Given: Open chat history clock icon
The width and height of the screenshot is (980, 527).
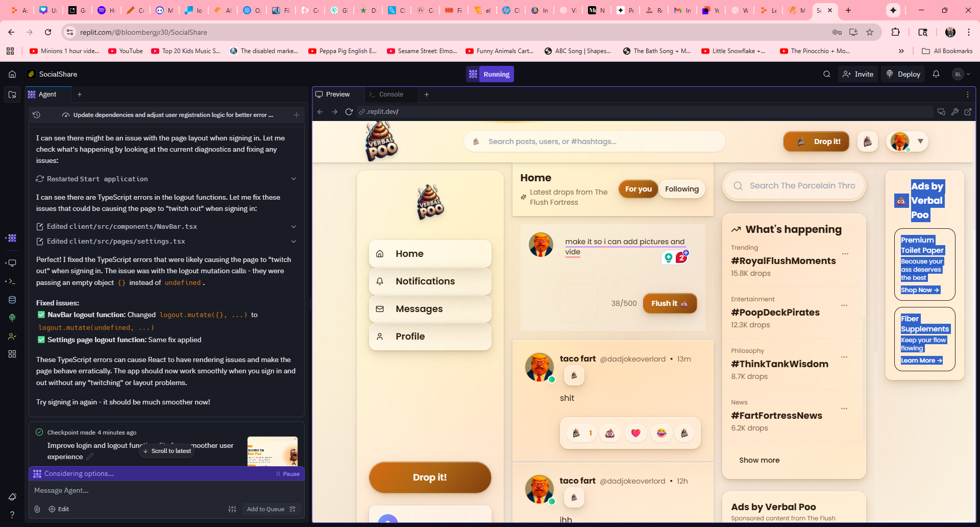Looking at the screenshot, I should click(36, 115).
